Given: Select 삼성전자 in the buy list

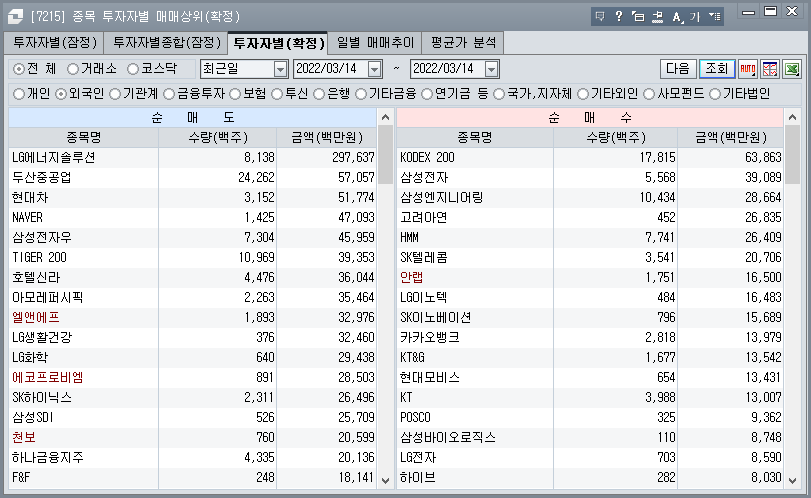Looking at the screenshot, I should pos(424,177).
